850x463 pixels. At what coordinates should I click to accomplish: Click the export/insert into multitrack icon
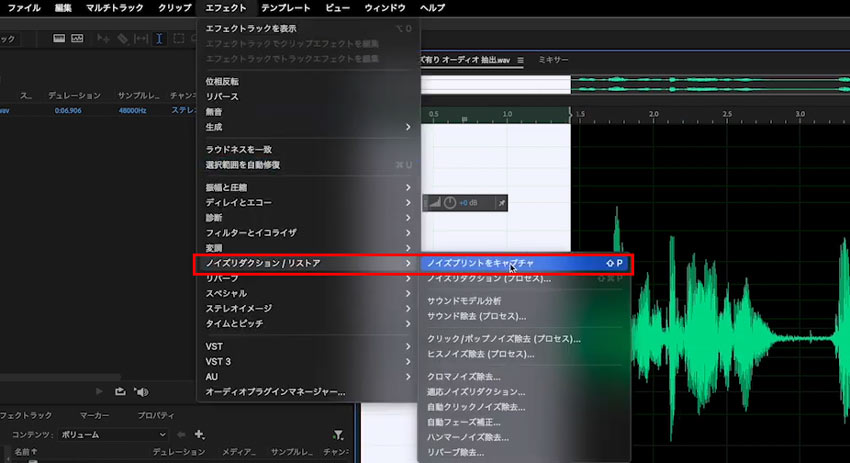click(120, 391)
